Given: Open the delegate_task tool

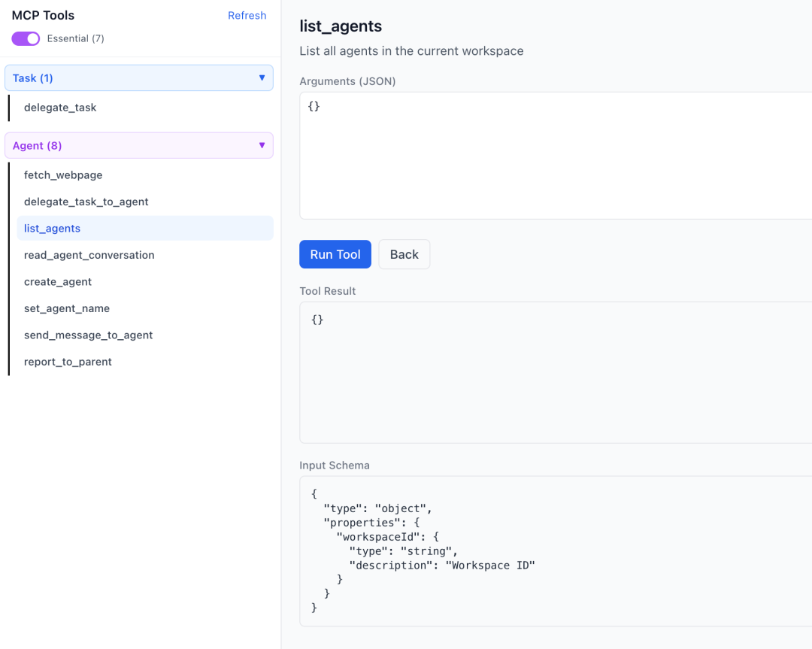Looking at the screenshot, I should 60,108.
